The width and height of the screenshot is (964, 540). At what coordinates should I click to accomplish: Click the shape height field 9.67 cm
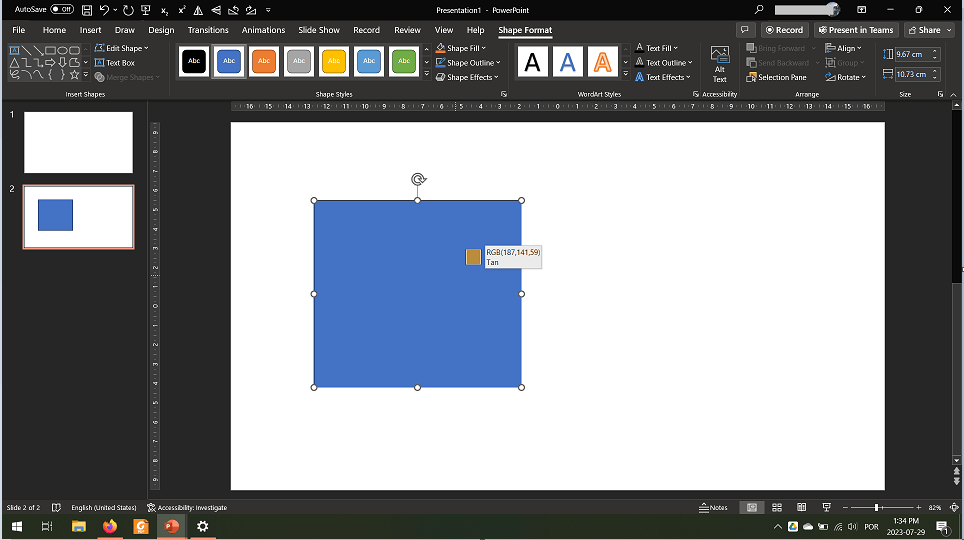[x=912, y=54]
